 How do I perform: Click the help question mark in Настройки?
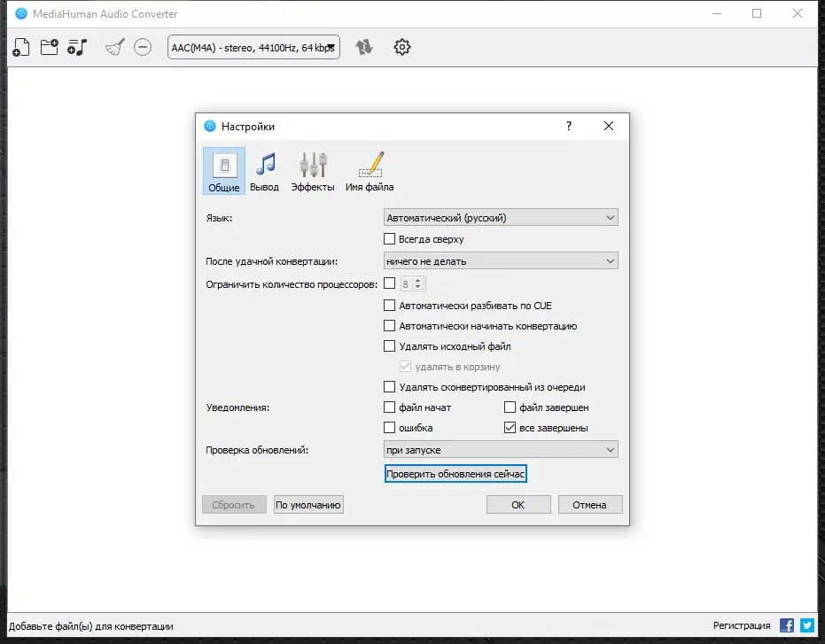click(569, 126)
